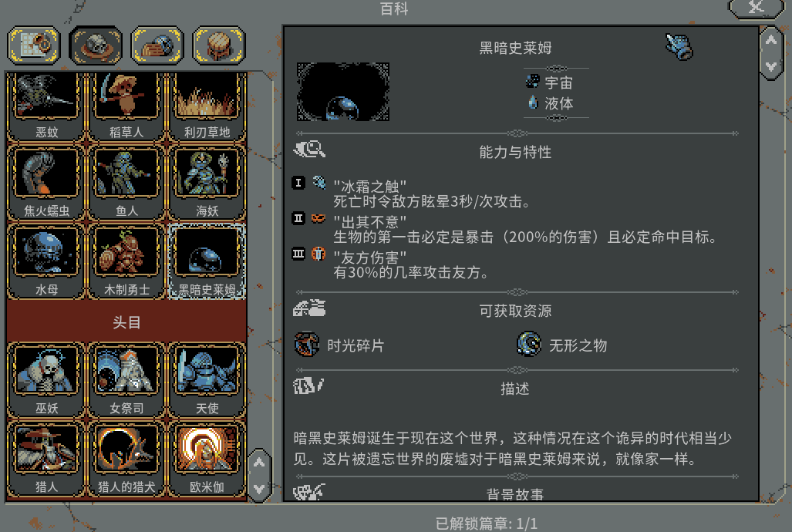The image size is (792, 532).
Task: Choose the 稻草人 scarecrow entry
Action: click(x=126, y=106)
